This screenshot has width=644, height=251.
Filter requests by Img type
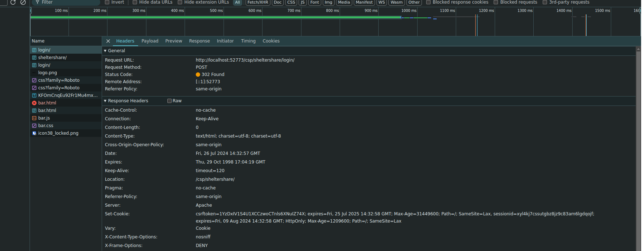(x=328, y=2)
